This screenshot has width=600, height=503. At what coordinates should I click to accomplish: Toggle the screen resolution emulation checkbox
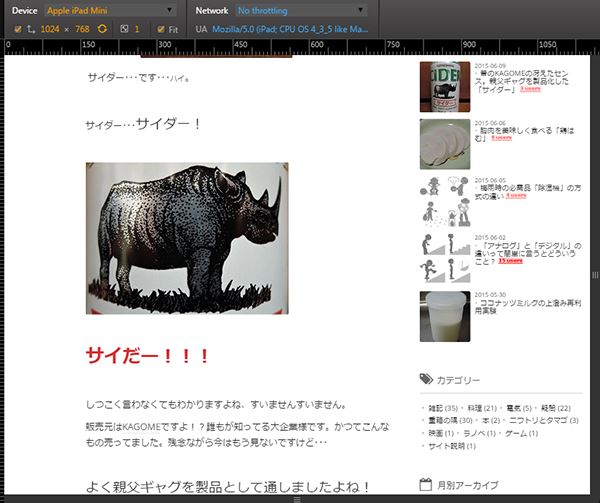coord(18,29)
